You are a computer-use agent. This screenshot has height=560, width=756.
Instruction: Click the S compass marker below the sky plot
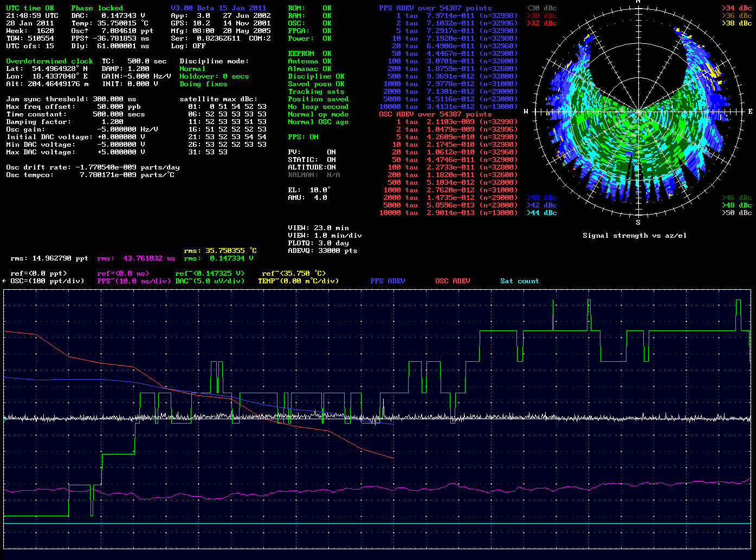tap(638, 223)
